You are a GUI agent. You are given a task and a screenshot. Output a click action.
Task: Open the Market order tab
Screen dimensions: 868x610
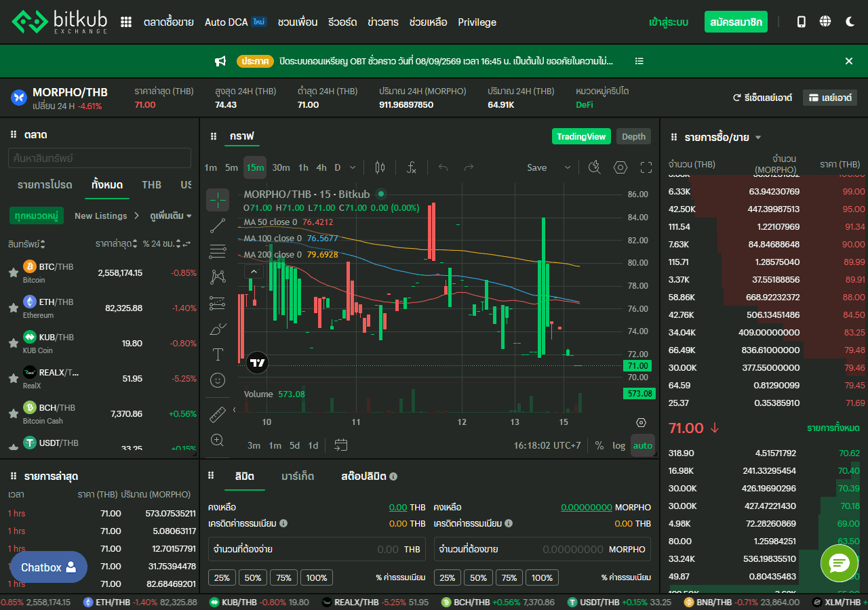coord(298,476)
